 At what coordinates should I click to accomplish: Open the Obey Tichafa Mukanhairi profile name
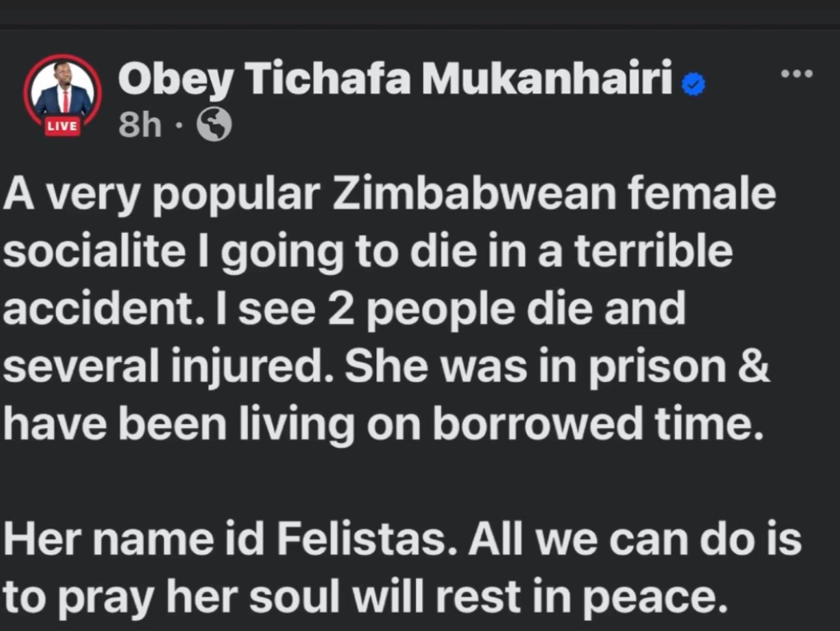click(x=395, y=79)
